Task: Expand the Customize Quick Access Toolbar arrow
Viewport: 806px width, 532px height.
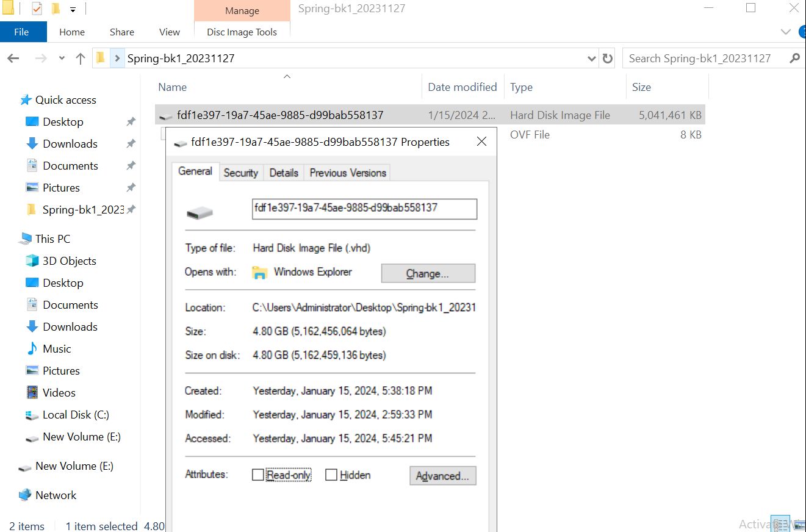Action: pyautogui.click(x=73, y=9)
